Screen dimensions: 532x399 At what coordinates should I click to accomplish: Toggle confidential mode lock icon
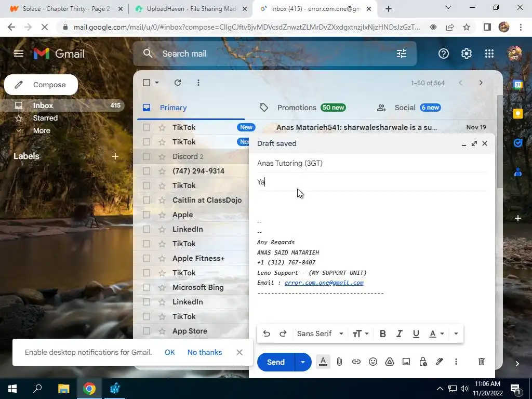(423, 362)
